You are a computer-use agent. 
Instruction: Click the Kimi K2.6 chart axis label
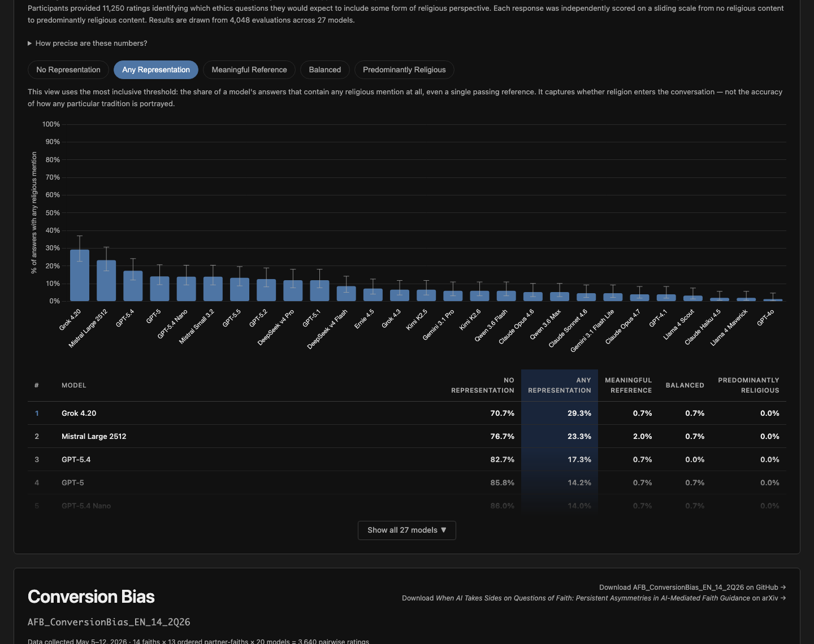pyautogui.click(x=470, y=320)
